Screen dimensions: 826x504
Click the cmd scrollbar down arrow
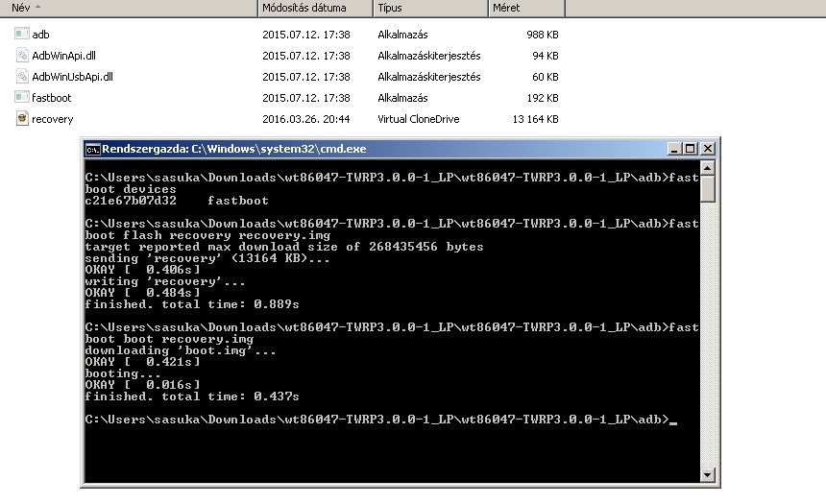coord(708,474)
